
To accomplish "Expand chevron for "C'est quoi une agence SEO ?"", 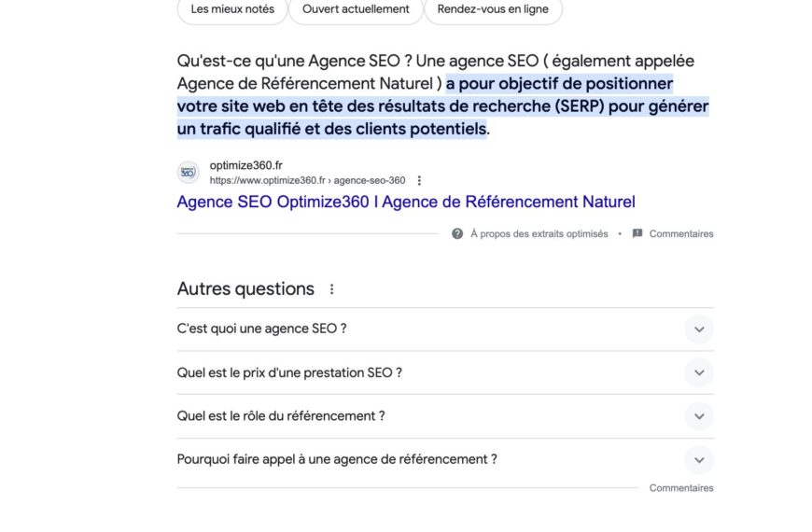I will 698,329.
